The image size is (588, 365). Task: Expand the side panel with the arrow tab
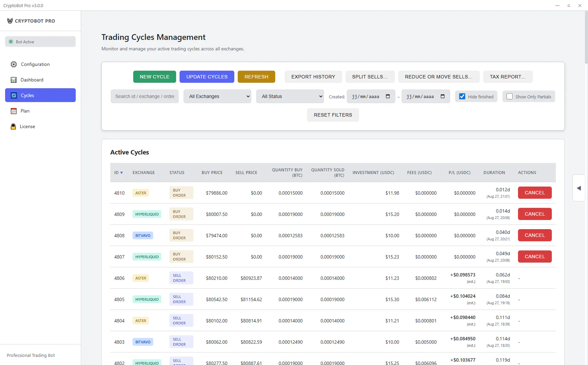tap(579, 188)
